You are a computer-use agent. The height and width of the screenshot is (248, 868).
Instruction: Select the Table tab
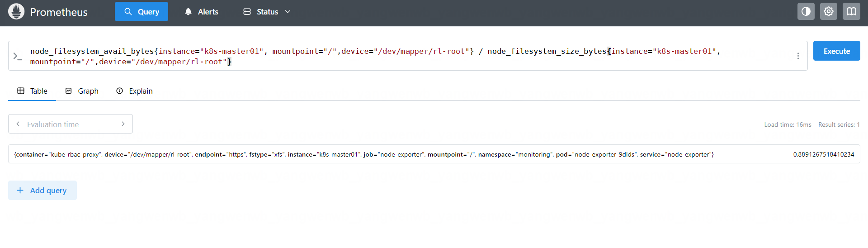click(x=32, y=91)
